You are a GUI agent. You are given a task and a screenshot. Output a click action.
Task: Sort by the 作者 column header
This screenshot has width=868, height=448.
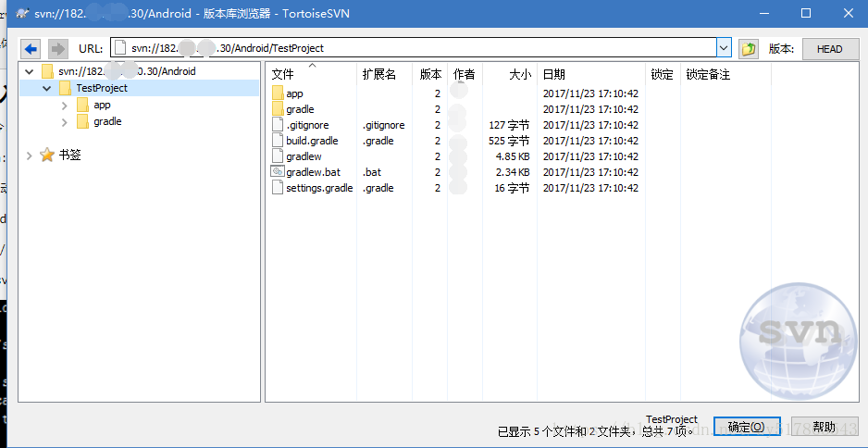click(465, 74)
